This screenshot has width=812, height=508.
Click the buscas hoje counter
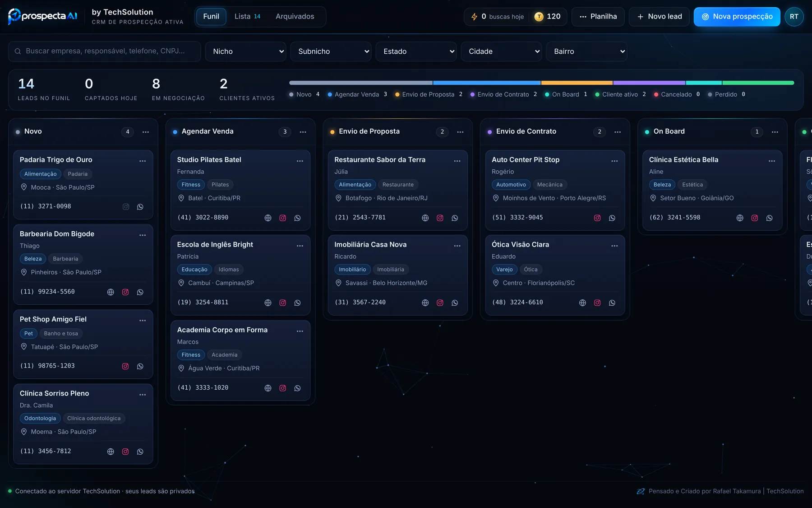pyautogui.click(x=497, y=17)
